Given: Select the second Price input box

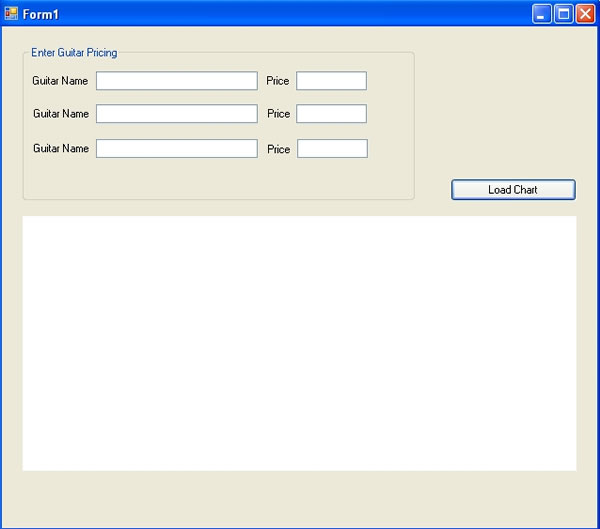Looking at the screenshot, I should (331, 114).
